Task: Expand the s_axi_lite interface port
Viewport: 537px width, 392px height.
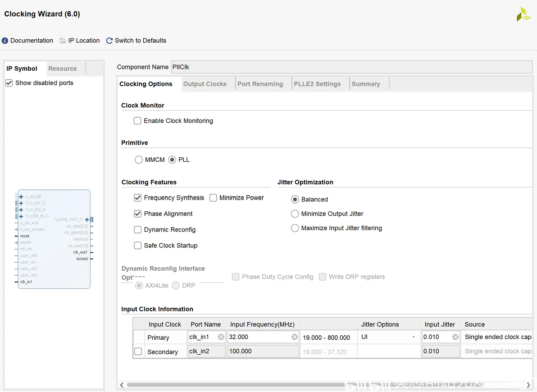Action: (21, 197)
